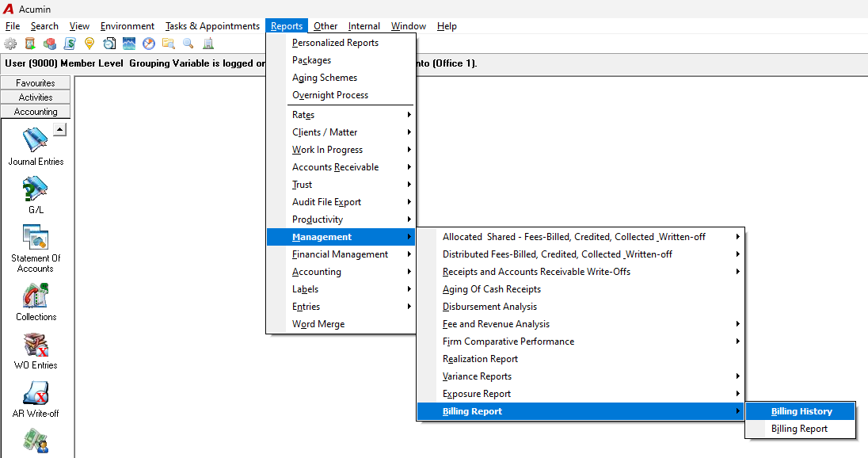
Task: Expand the Financial Management submenu
Action: tap(341, 254)
